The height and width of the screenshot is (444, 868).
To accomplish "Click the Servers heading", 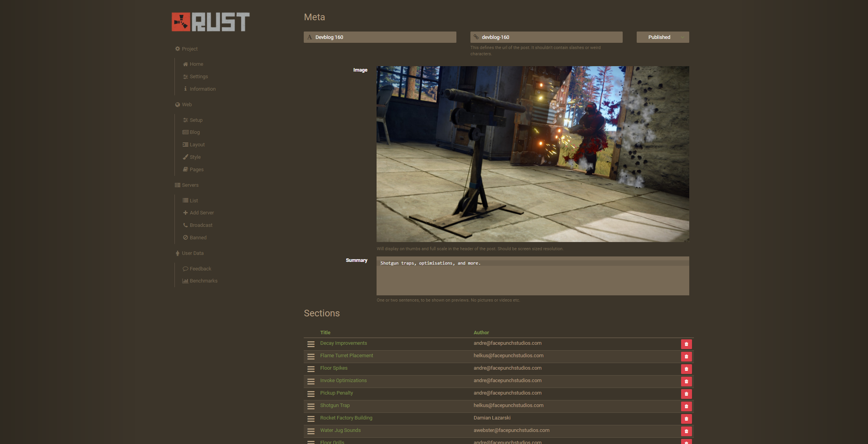I will coord(187,185).
